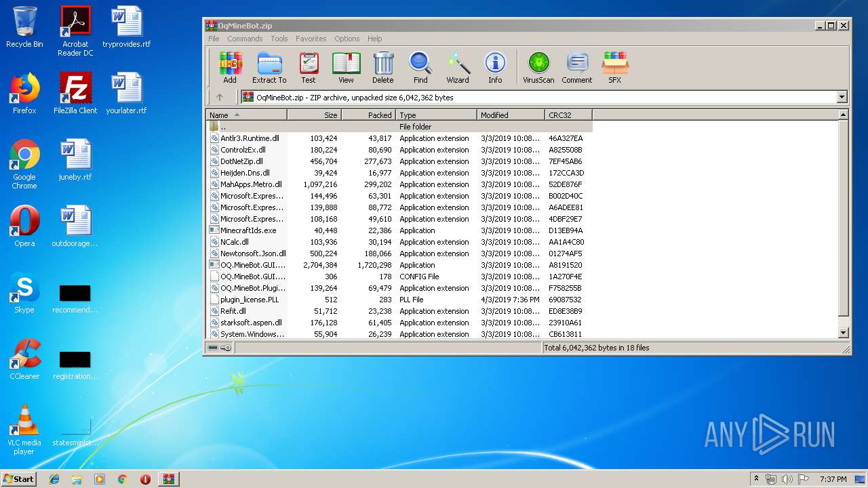Screen dimensions: 868x488
Task: Click the file list scroll up arrow
Action: (x=844, y=115)
